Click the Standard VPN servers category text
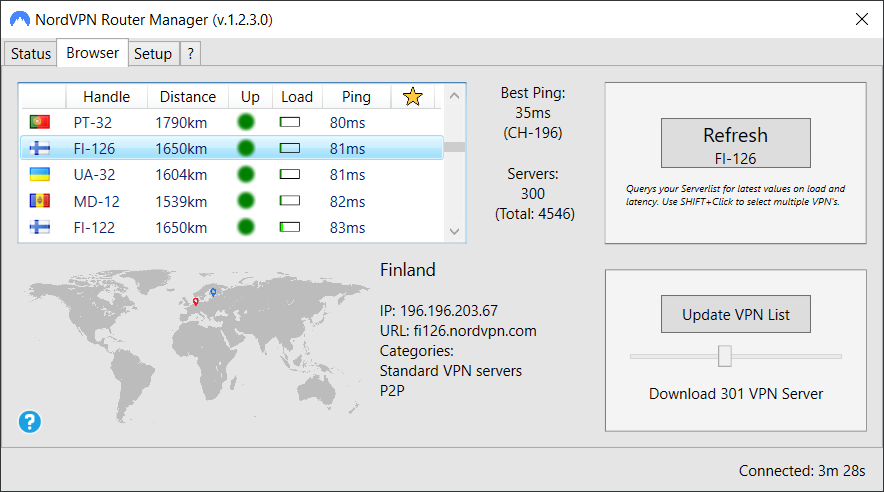This screenshot has width=884, height=492. [450, 371]
